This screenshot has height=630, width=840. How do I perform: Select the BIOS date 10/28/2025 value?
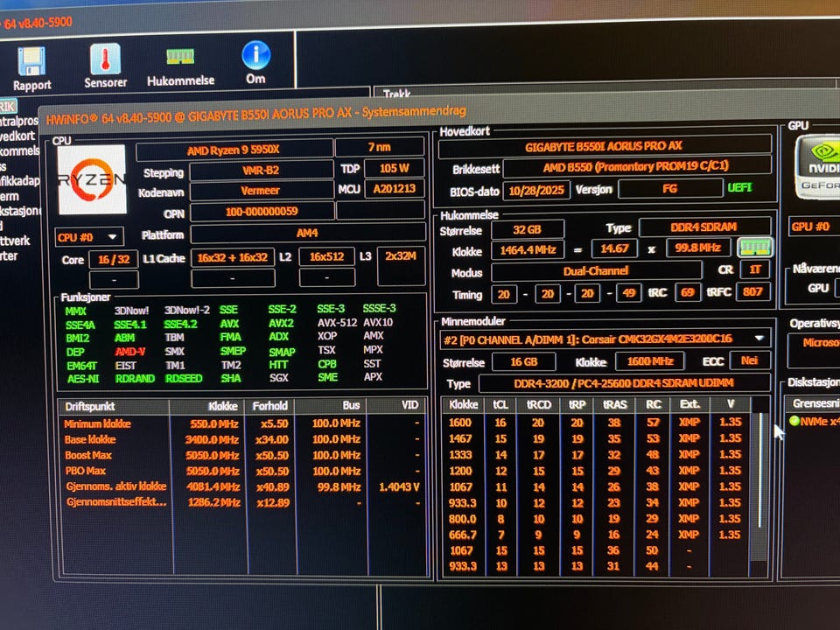(x=536, y=190)
